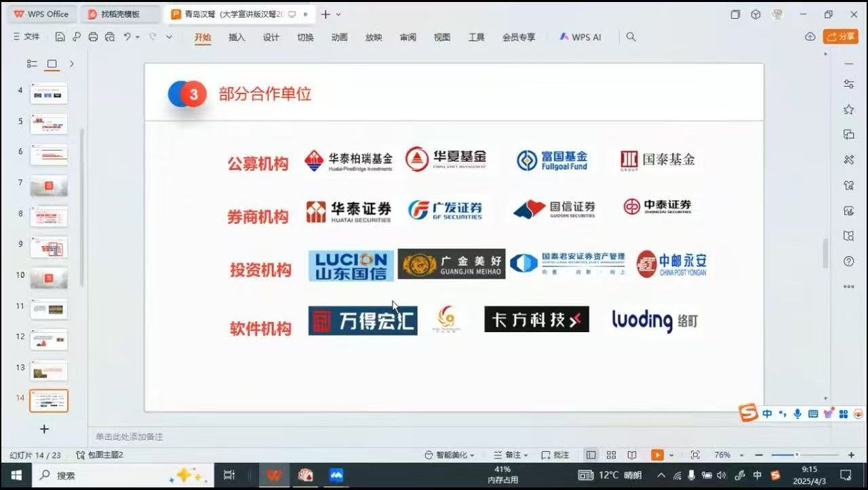868x490 pixels.
Task: Open the search magnifier in the ribbon
Action: coord(631,37)
